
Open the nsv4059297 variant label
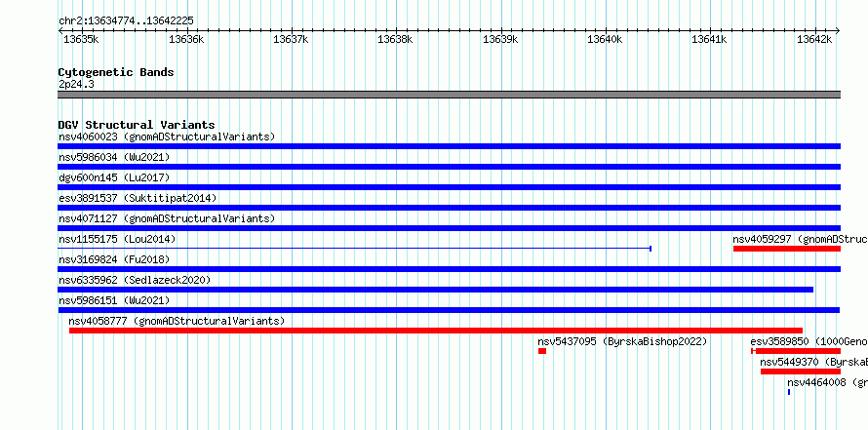[x=800, y=239]
